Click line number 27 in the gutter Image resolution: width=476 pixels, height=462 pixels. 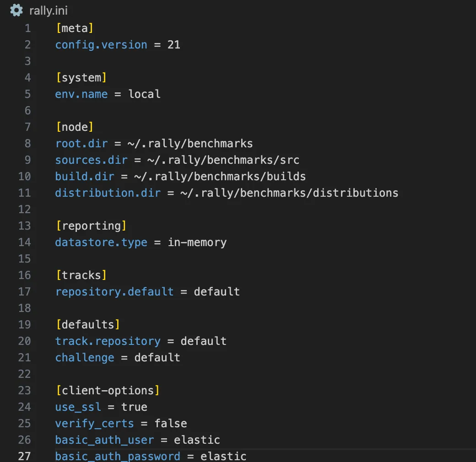click(25, 456)
